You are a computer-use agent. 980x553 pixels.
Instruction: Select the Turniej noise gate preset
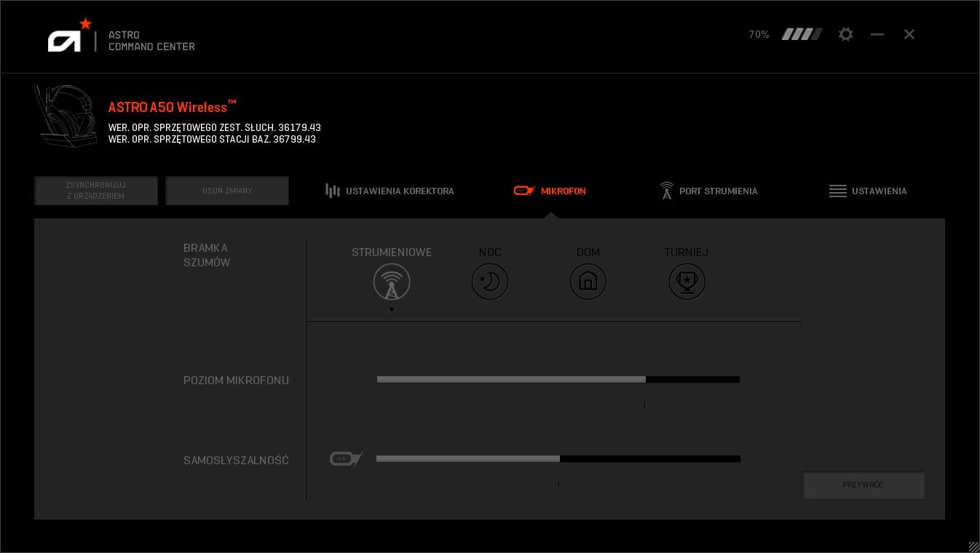point(687,282)
